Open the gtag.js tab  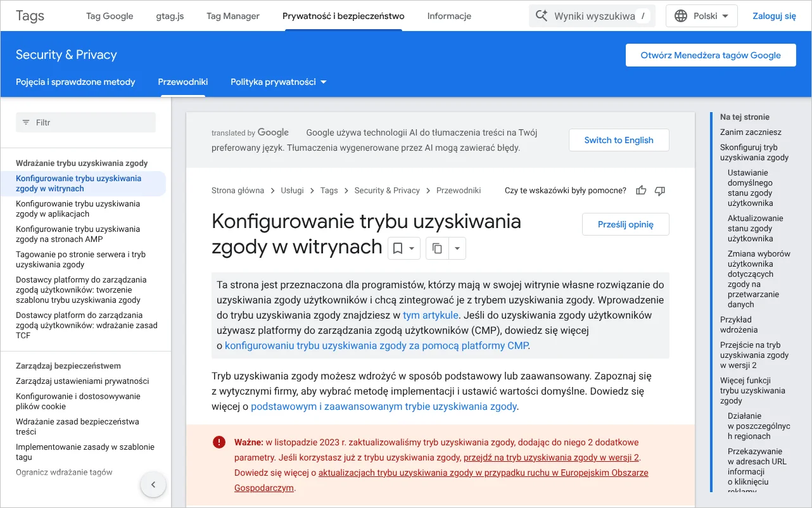coord(170,16)
